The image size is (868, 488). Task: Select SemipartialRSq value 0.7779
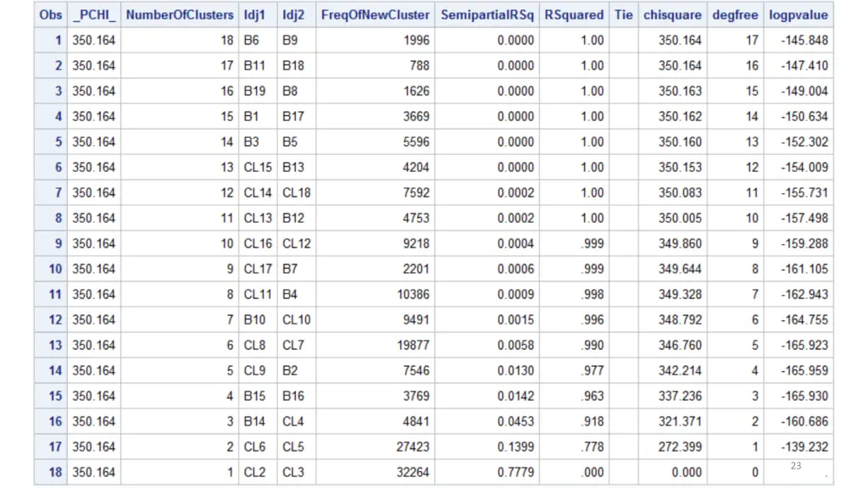pyautogui.click(x=516, y=473)
